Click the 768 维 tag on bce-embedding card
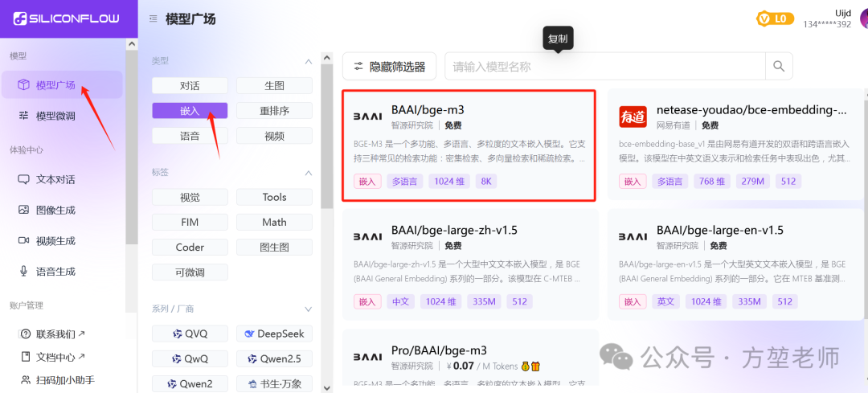The height and width of the screenshot is (393, 868). click(x=711, y=181)
